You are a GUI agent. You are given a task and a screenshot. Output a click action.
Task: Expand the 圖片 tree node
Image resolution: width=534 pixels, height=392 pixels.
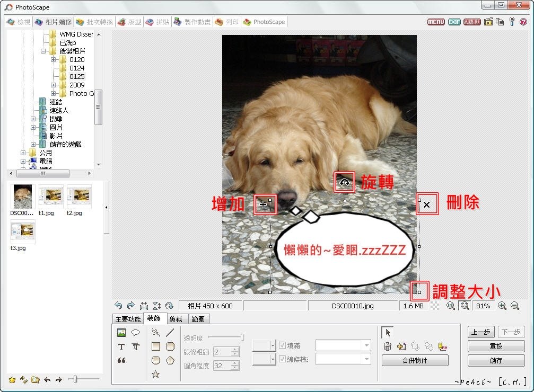coord(33,127)
